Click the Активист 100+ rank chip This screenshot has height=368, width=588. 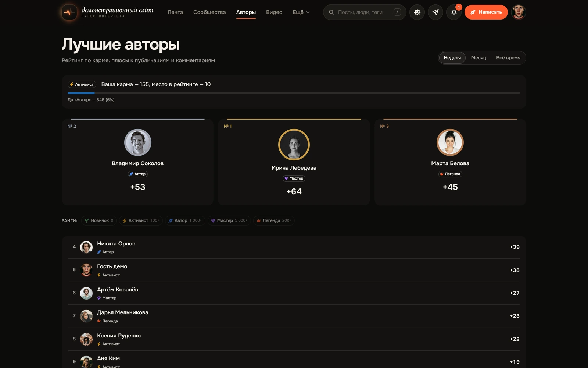click(x=141, y=220)
